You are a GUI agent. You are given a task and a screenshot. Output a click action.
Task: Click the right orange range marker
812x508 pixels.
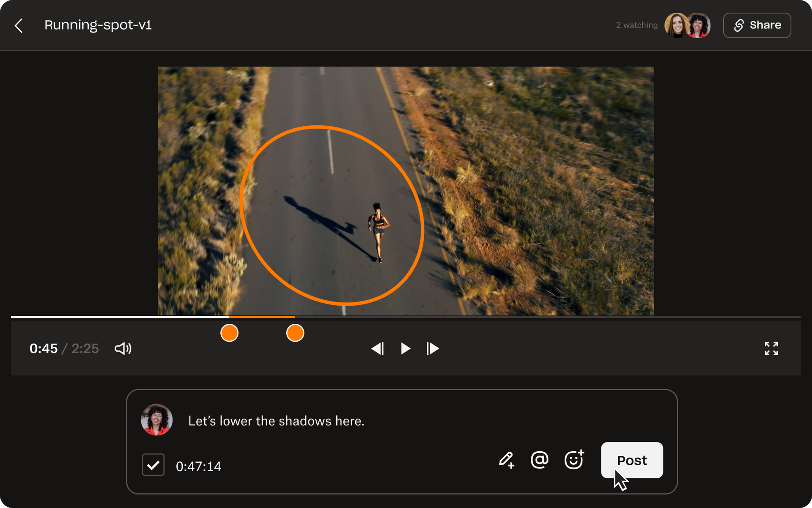click(295, 333)
